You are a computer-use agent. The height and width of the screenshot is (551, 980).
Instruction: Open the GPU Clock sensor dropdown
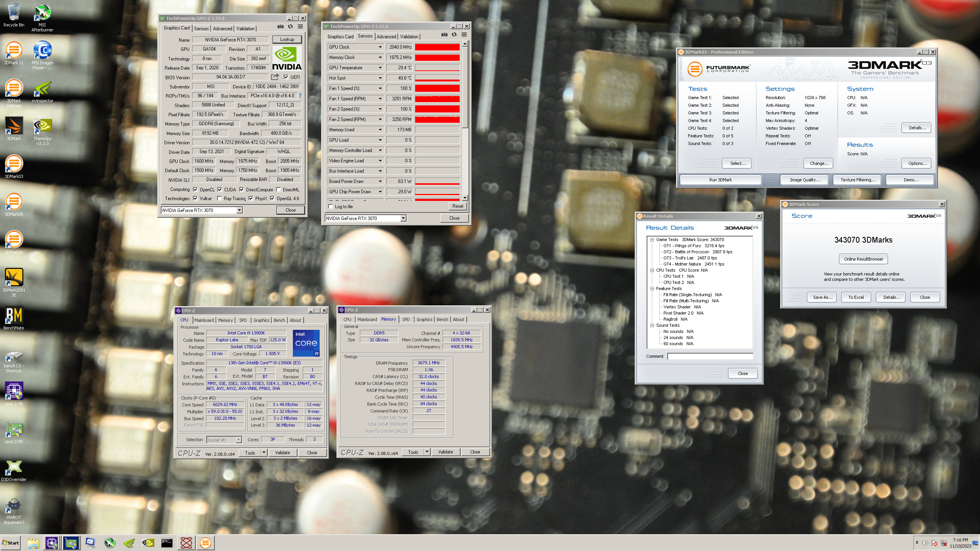click(380, 47)
